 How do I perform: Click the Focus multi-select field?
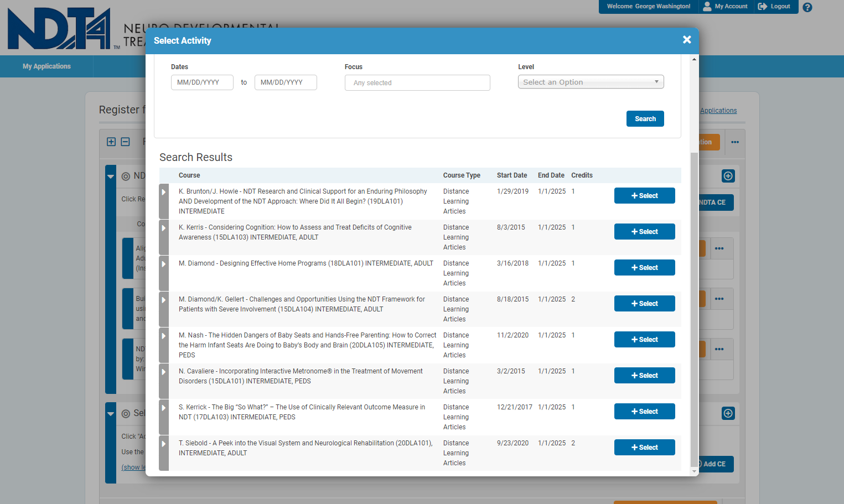417,82
